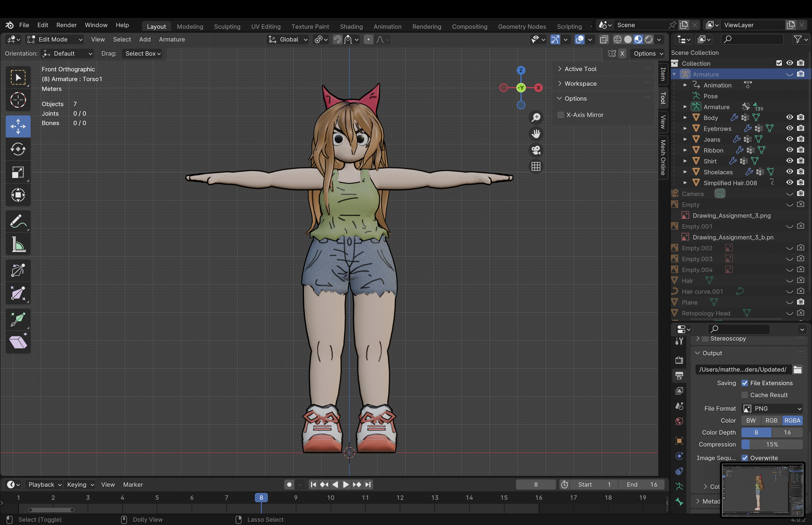Expand the Active Tool panel
The width and height of the screenshot is (812, 525).
click(580, 69)
